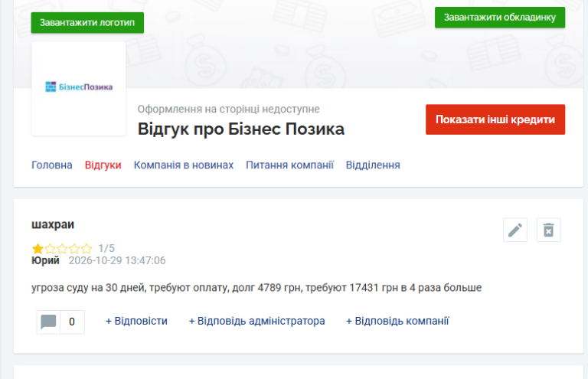Select the star rating of the review
Image resolution: width=588 pixels, height=379 pixels.
pyautogui.click(x=62, y=248)
